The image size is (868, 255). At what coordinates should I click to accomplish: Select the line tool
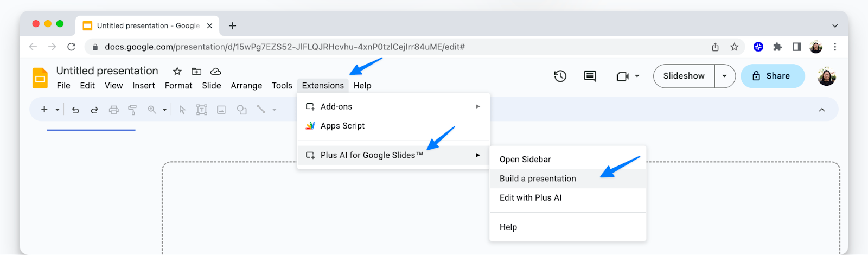coord(261,110)
